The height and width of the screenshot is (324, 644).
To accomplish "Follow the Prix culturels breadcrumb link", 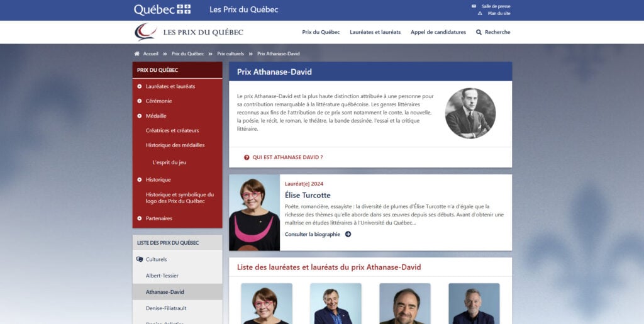I will 230,54.
